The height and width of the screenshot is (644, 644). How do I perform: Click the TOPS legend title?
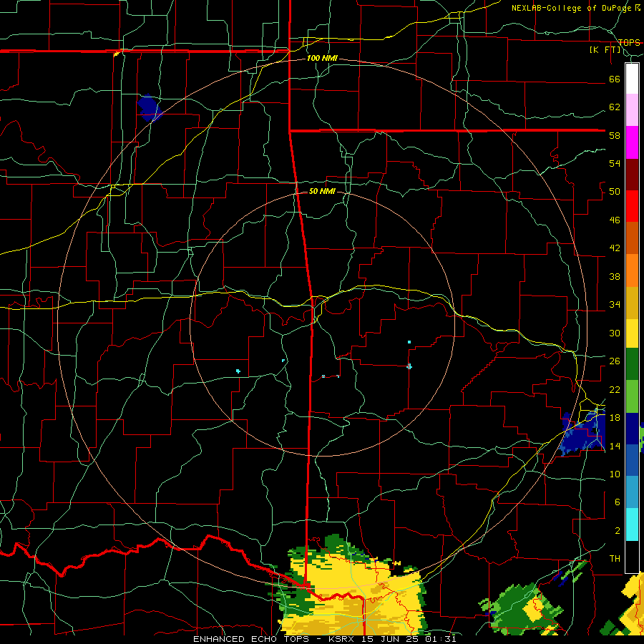[629, 42]
